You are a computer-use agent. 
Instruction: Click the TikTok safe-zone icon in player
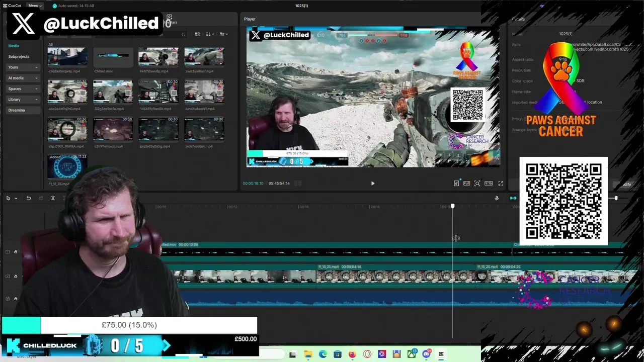point(456,184)
